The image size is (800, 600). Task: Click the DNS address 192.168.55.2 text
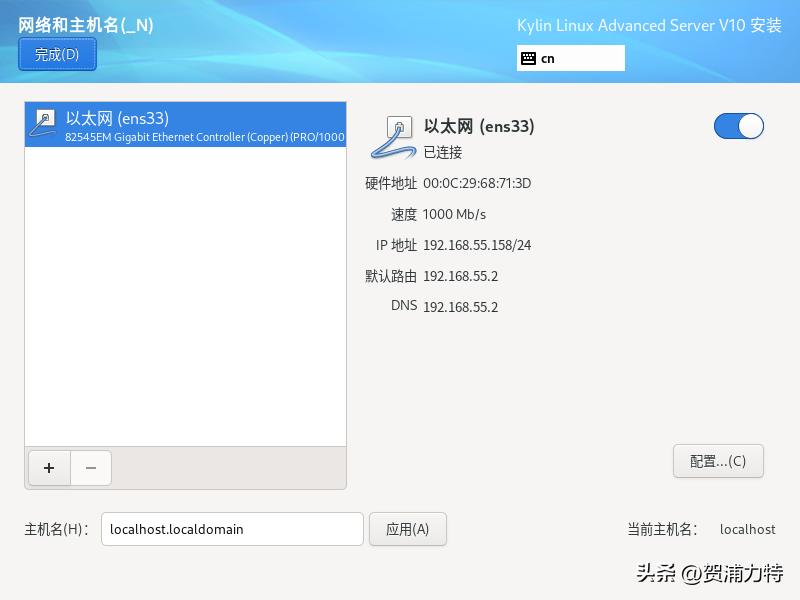tap(463, 307)
